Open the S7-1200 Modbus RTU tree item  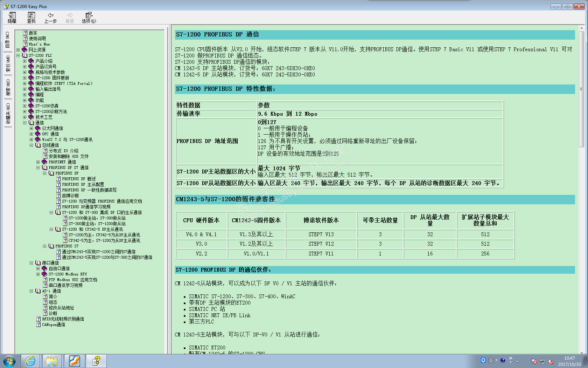[68, 274]
